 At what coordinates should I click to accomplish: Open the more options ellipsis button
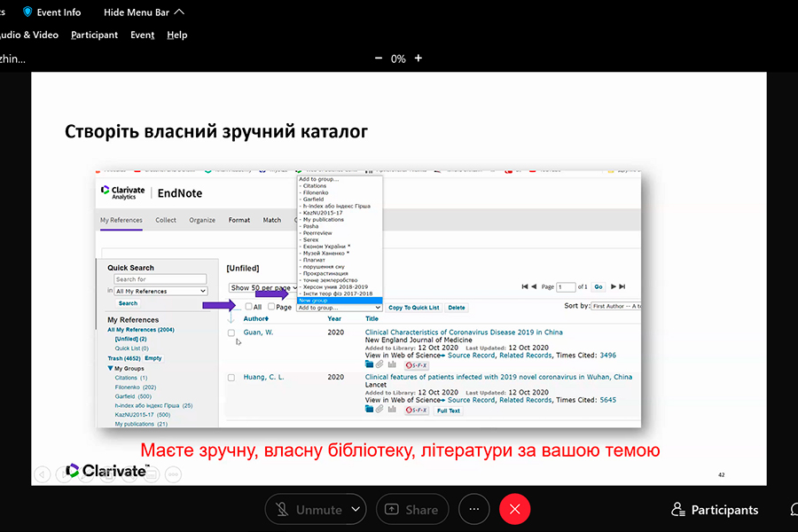[474, 510]
